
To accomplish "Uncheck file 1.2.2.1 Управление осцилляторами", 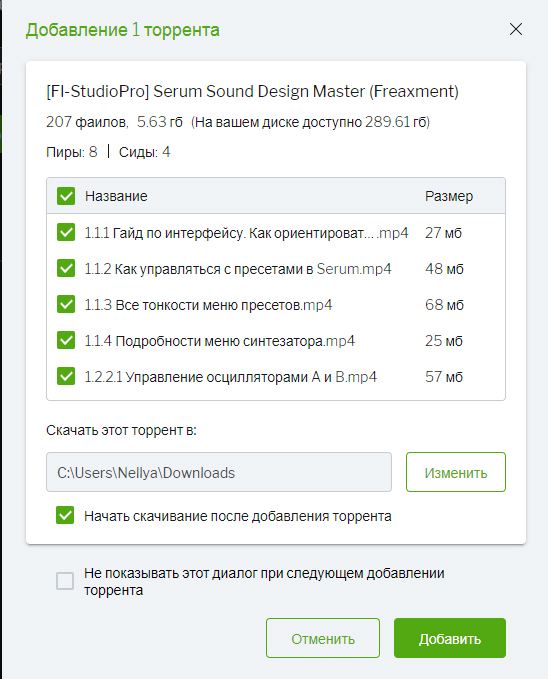I will (66, 376).
